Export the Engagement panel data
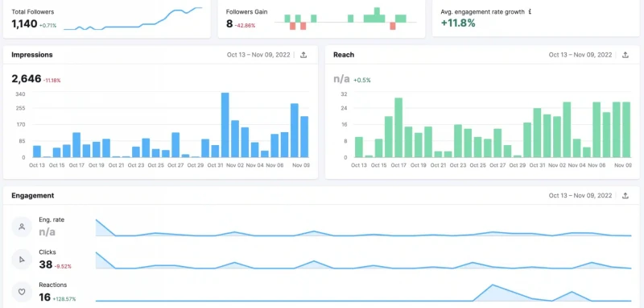This screenshot has height=308, width=644. [625, 196]
